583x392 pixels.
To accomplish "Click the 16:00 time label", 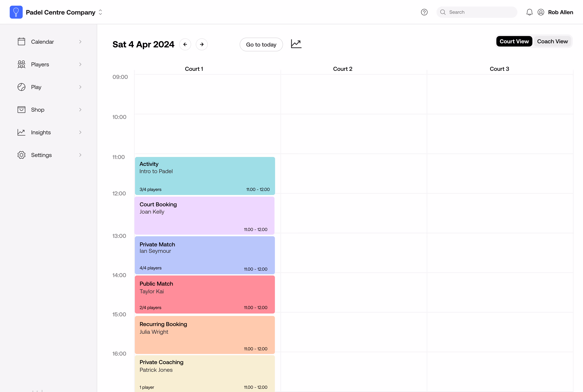I will (x=119, y=354).
